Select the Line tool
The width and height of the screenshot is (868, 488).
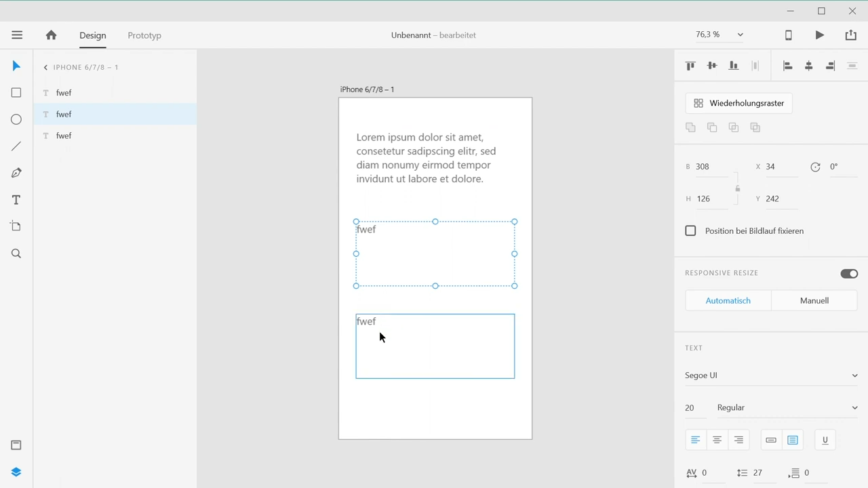(x=16, y=146)
